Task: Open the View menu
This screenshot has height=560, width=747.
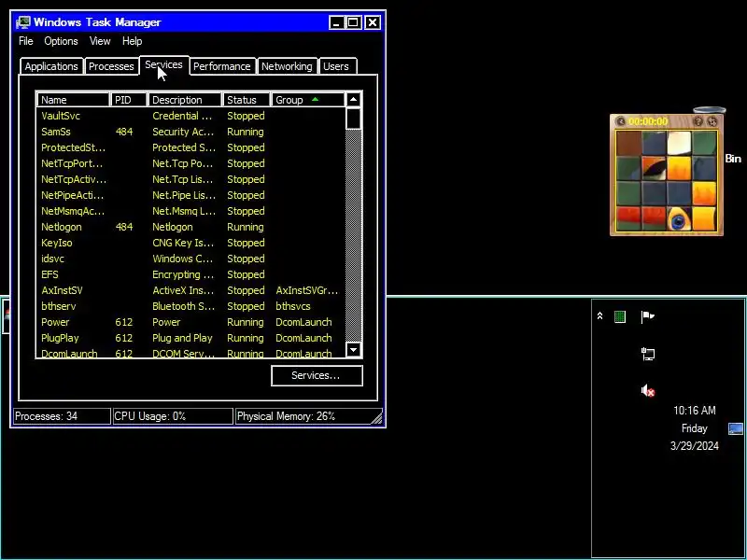Action: tap(100, 41)
